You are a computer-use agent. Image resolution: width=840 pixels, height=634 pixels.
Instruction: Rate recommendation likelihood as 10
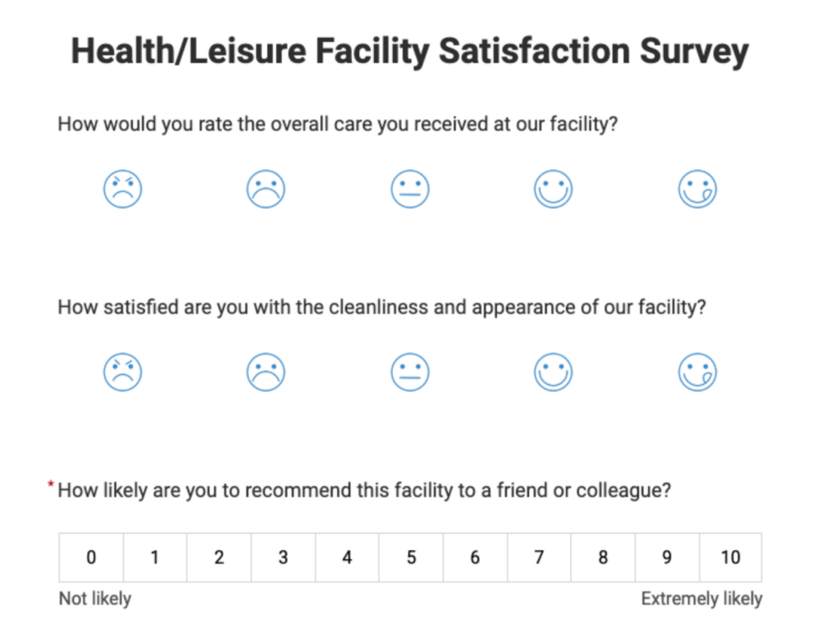(x=730, y=557)
